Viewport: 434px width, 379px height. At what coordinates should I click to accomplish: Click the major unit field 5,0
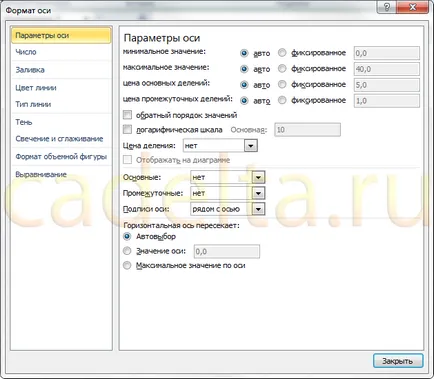pyautogui.click(x=387, y=85)
